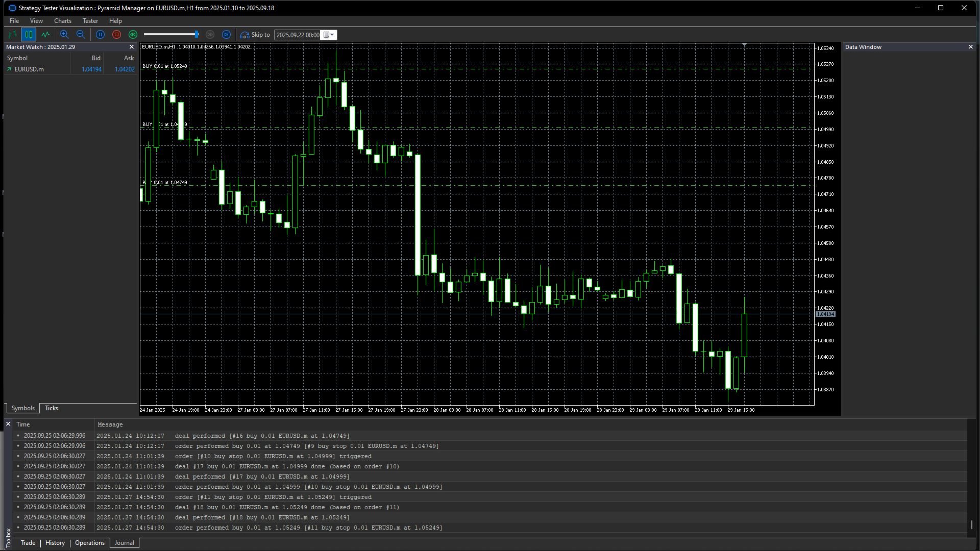Click the Skip to button
This screenshot has width=980, height=551.
coord(255,35)
